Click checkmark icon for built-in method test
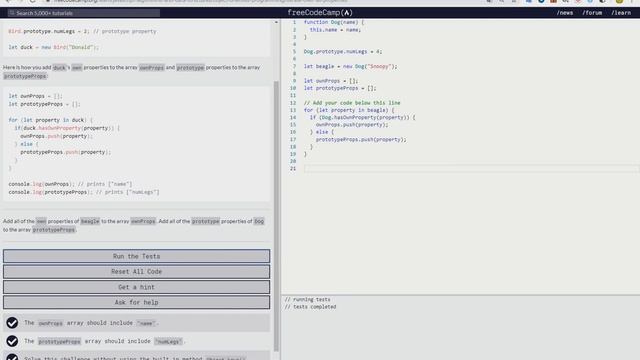Viewport: 640px width, 360px height. [12, 357]
